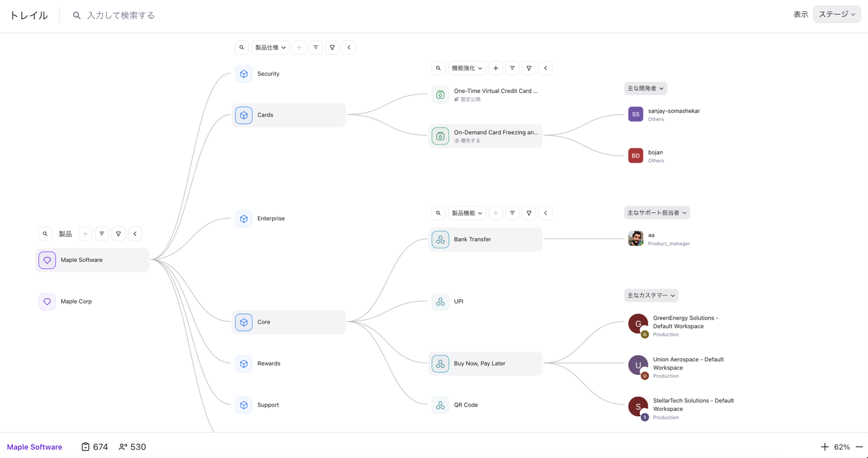Click search icon in 製品仕様 toolbar
868x458 pixels.
242,48
